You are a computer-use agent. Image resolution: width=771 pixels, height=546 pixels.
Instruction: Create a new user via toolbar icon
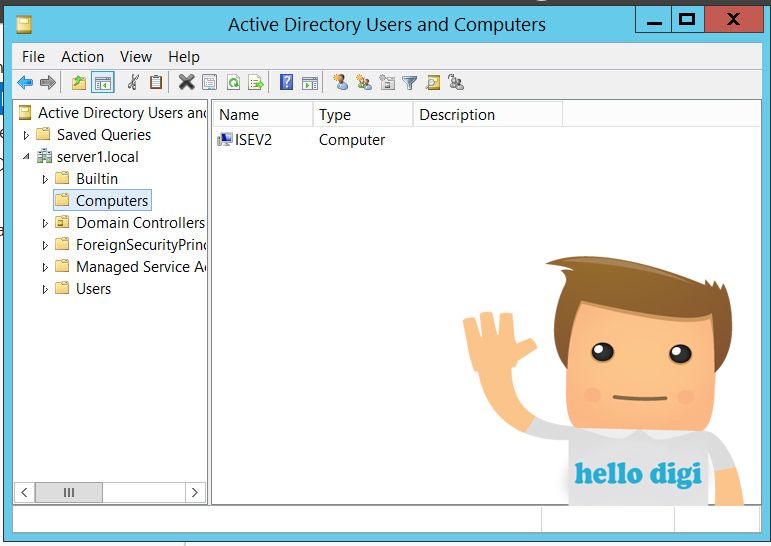tap(340, 82)
